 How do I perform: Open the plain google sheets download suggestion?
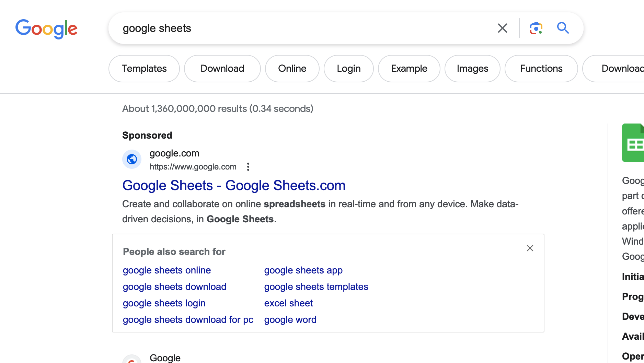pyautogui.click(x=174, y=287)
